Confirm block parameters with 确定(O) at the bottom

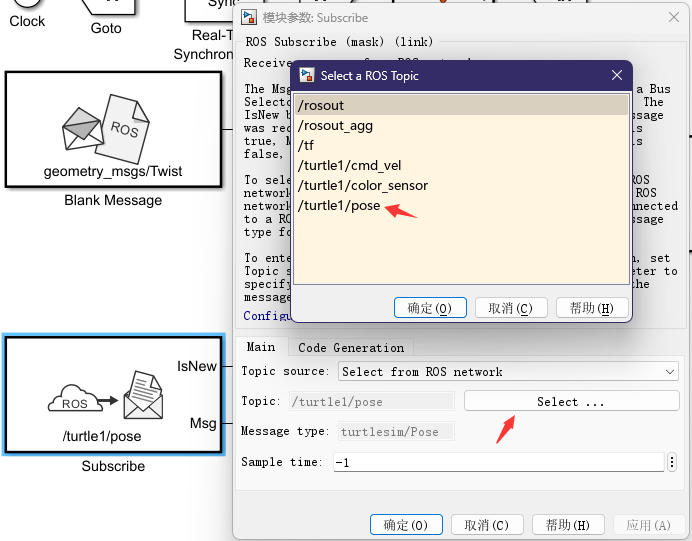[406, 525]
